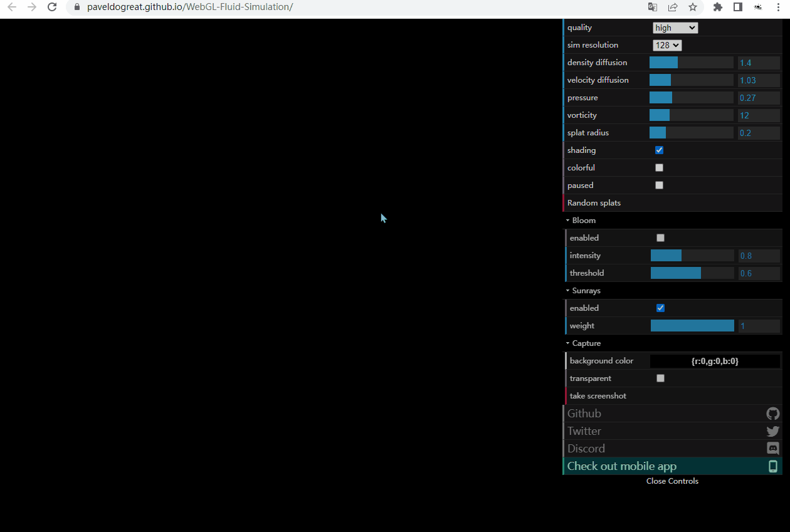Click the Sunrays weight slider
Screen dimensions: 790x532
point(692,326)
